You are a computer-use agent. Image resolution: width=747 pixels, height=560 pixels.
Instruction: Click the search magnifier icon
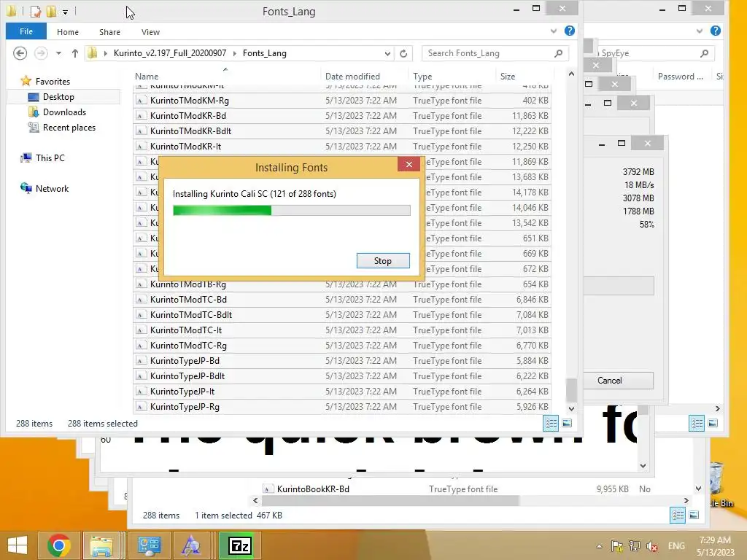point(558,53)
